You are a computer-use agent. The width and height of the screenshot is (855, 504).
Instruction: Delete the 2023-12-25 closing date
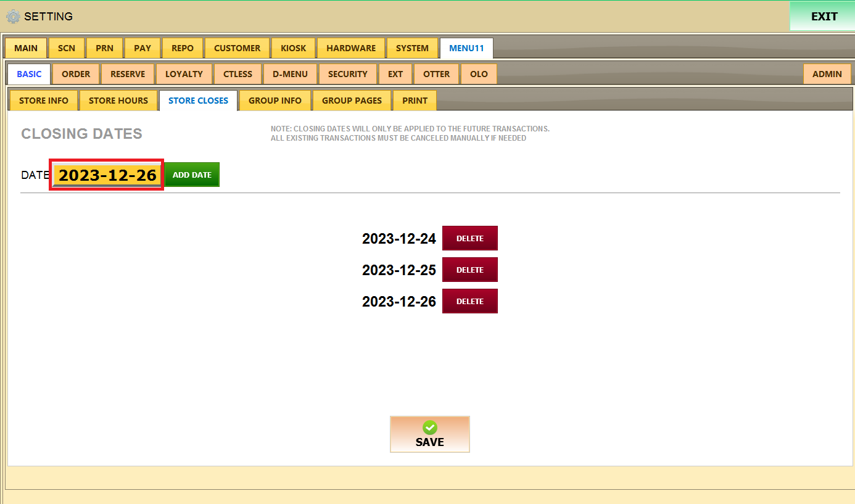click(x=469, y=270)
